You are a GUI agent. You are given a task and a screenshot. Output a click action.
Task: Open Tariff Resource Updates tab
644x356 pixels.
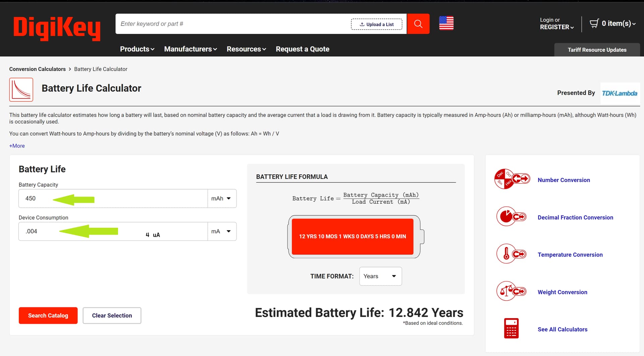tap(597, 50)
